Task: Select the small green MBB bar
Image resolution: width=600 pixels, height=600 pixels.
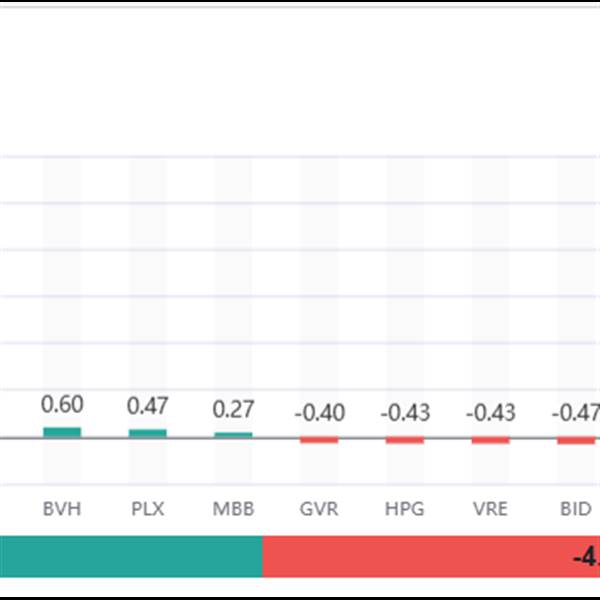Action: pos(233,434)
